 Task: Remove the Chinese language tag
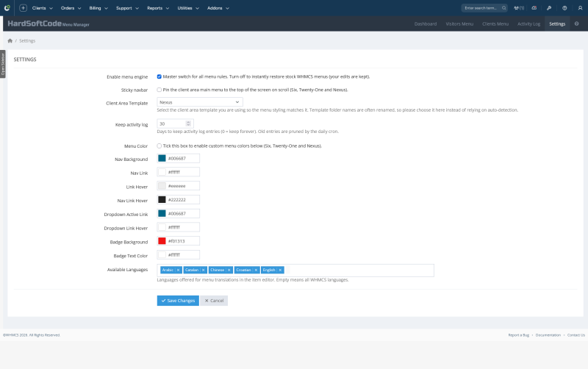[x=229, y=270]
